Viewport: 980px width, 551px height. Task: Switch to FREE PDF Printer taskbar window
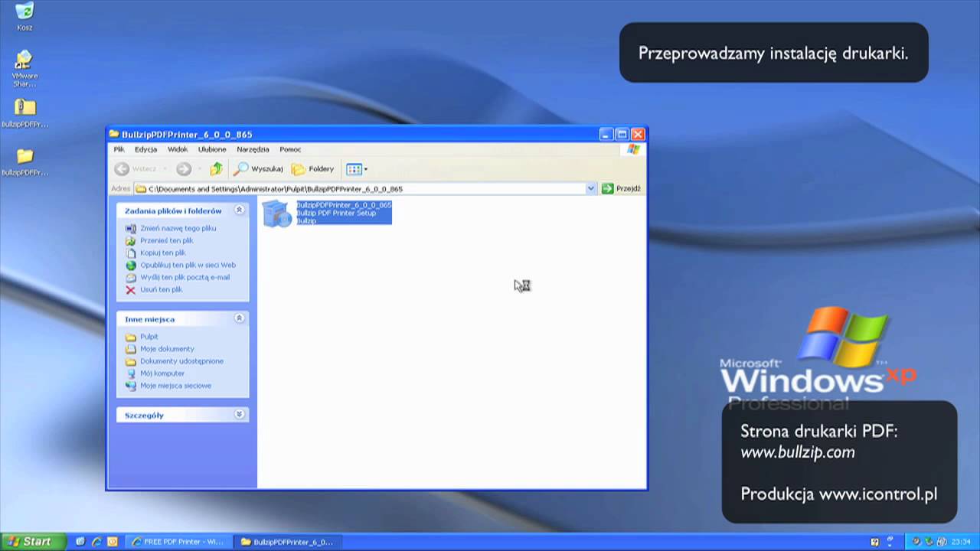pos(177,542)
